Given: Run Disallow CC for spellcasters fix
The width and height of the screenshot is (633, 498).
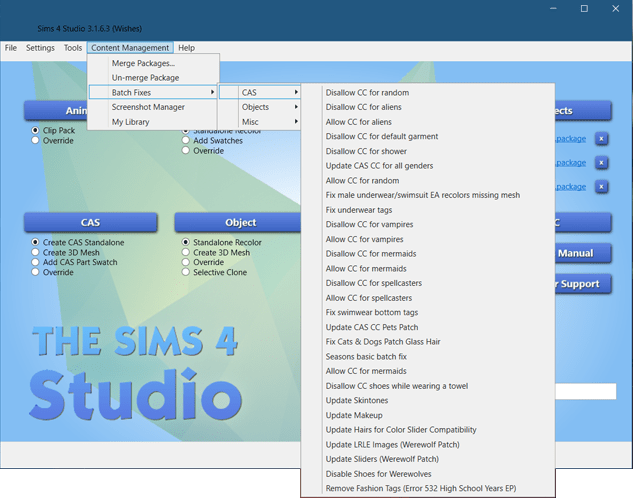Looking at the screenshot, I should pyautogui.click(x=428, y=283).
